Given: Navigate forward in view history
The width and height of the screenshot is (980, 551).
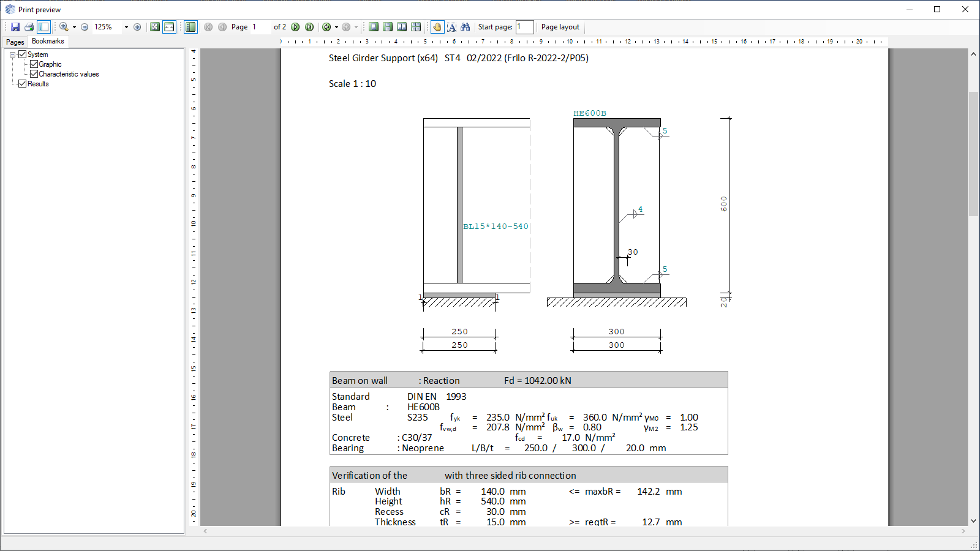Looking at the screenshot, I should click(x=346, y=27).
